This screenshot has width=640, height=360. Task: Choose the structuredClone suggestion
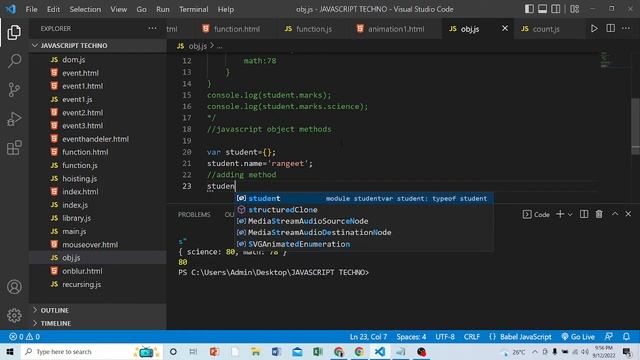click(364, 210)
